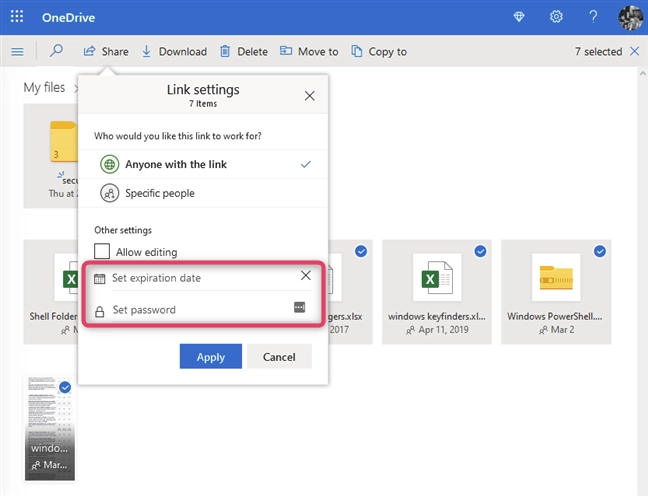Viewport: 648px width, 496px height.
Task: Click the Set expiration date field
Action: click(205, 278)
